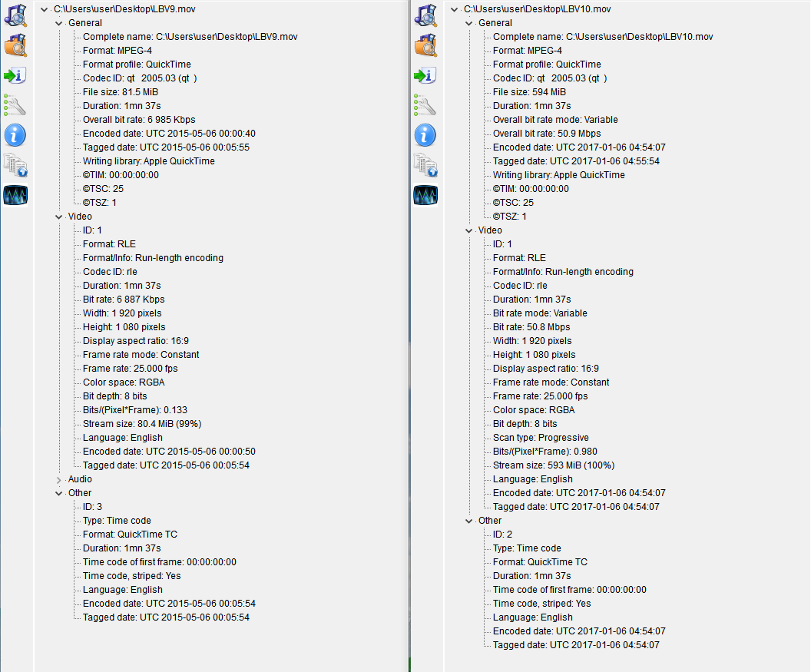The height and width of the screenshot is (672, 811).
Task: Collapse the LBV9.mov root node
Action: [x=45, y=9]
